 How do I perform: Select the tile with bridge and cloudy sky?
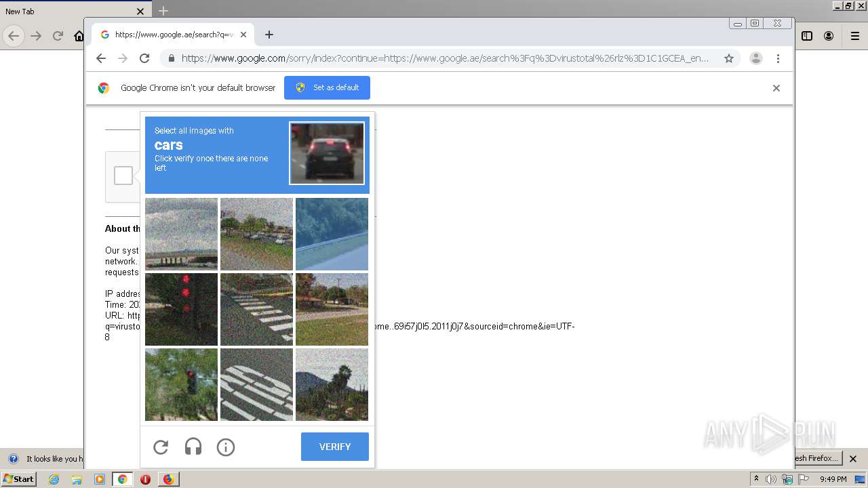pyautogui.click(x=181, y=234)
